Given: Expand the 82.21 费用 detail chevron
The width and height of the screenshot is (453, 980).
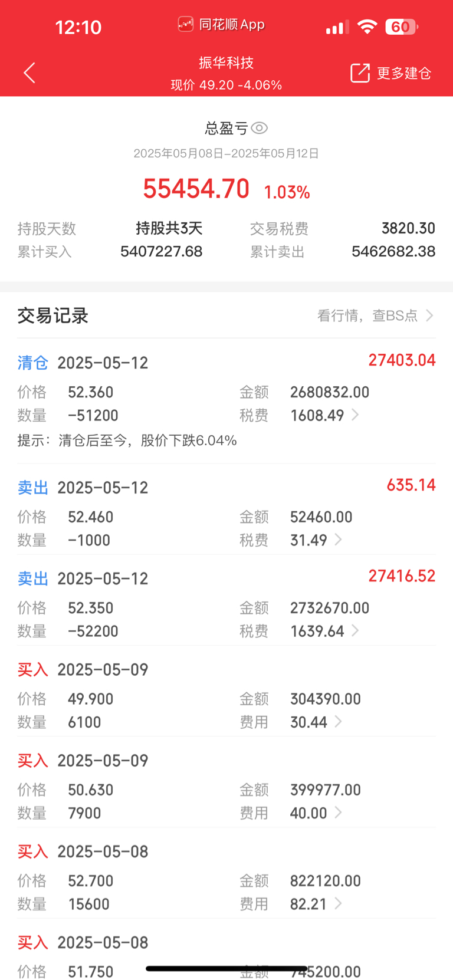Looking at the screenshot, I should pyautogui.click(x=338, y=903).
